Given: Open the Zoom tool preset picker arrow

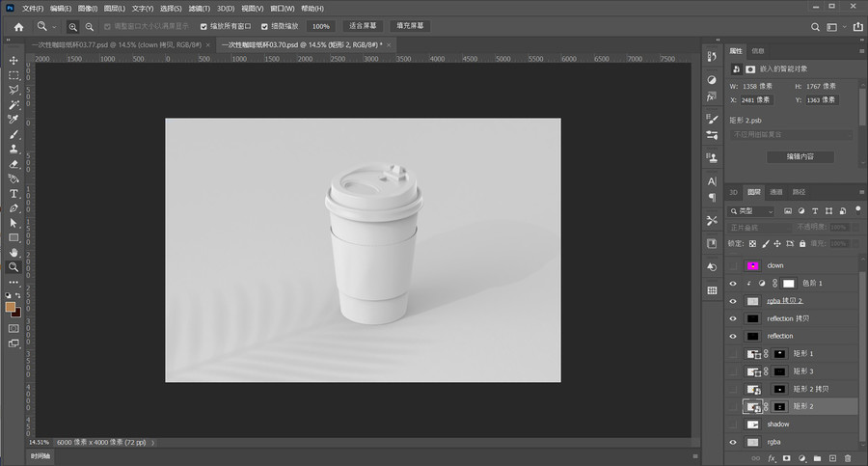Looking at the screenshot, I should tap(54, 27).
